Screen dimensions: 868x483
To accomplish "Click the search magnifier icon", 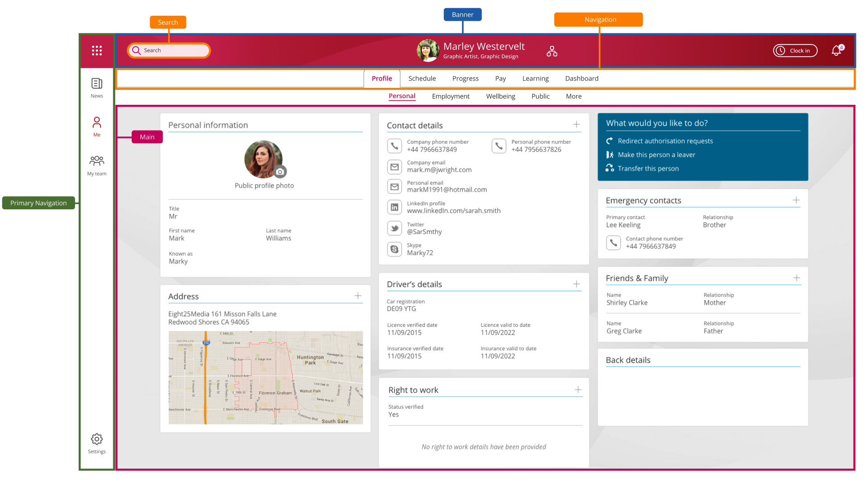I will coord(136,50).
